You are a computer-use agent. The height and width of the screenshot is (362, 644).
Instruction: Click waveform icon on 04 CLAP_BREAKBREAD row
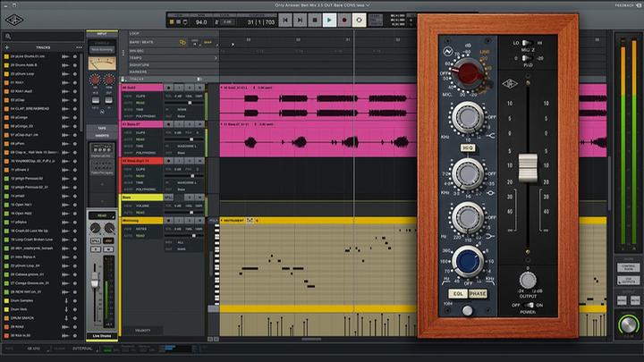point(65,109)
